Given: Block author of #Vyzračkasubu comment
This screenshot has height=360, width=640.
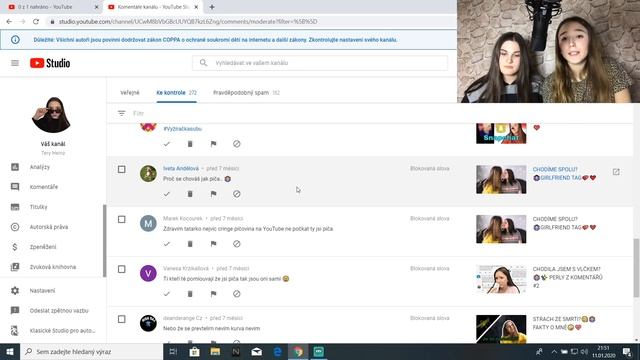Looking at the screenshot, I should pos(237,144).
